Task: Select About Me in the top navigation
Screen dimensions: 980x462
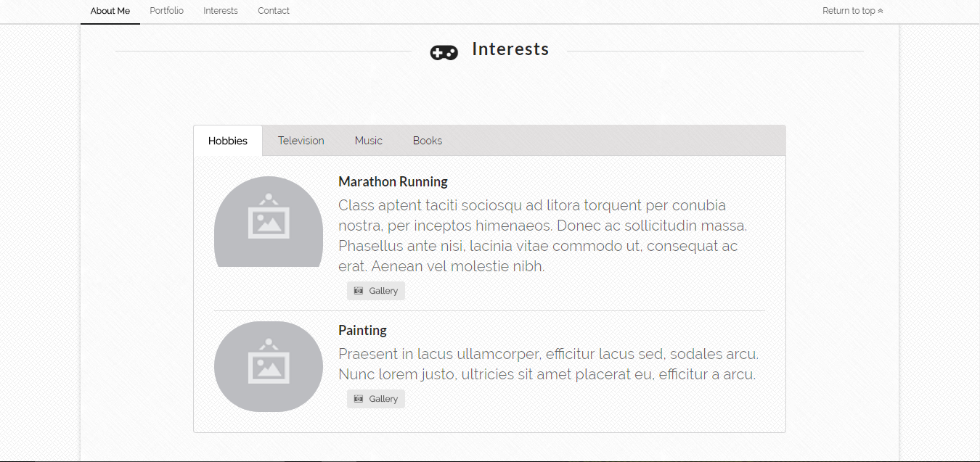Action: click(x=110, y=11)
